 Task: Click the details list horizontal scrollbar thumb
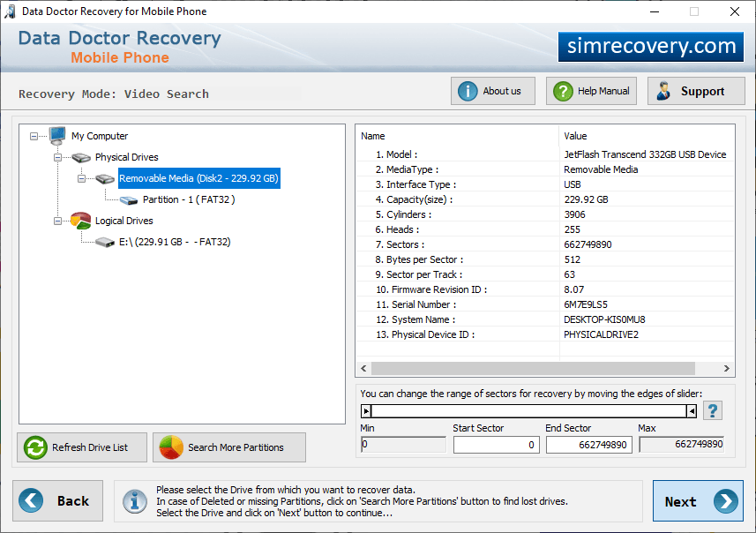pos(533,369)
